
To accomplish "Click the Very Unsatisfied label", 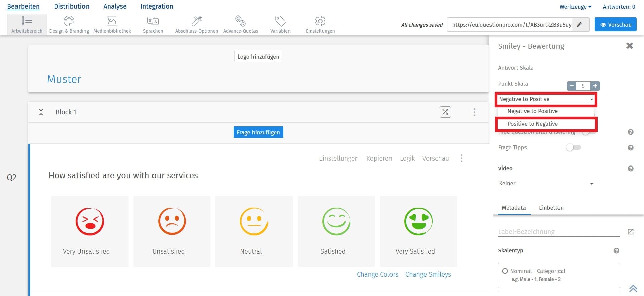I will pyautogui.click(x=86, y=251).
